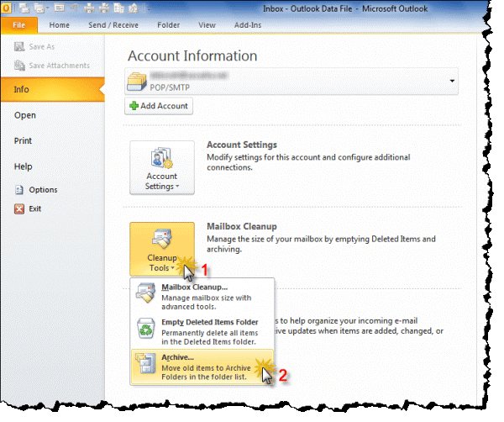504x422 pixels.
Task: Click the 'Modify settings for this account' description
Action: [308, 162]
